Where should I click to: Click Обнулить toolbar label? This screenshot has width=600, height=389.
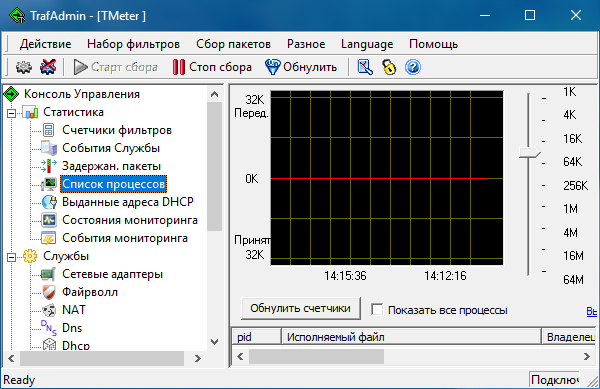tap(310, 67)
